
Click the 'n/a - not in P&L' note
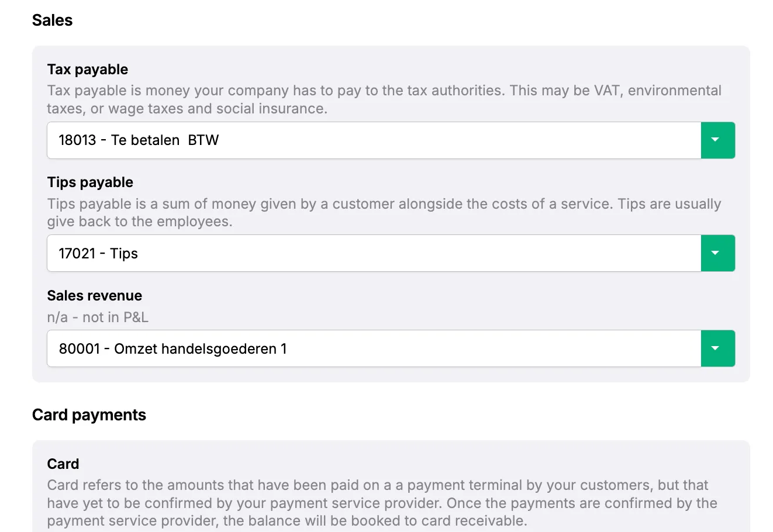tap(98, 317)
